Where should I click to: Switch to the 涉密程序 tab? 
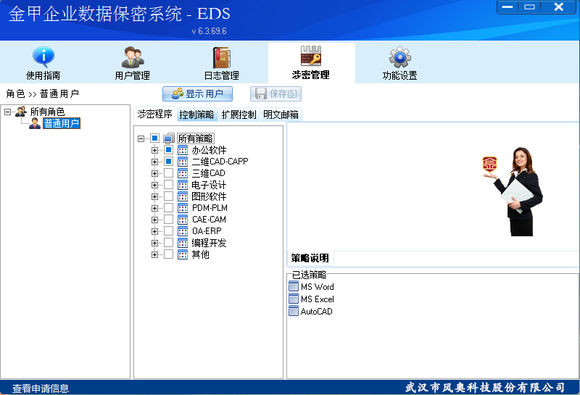pos(155,114)
